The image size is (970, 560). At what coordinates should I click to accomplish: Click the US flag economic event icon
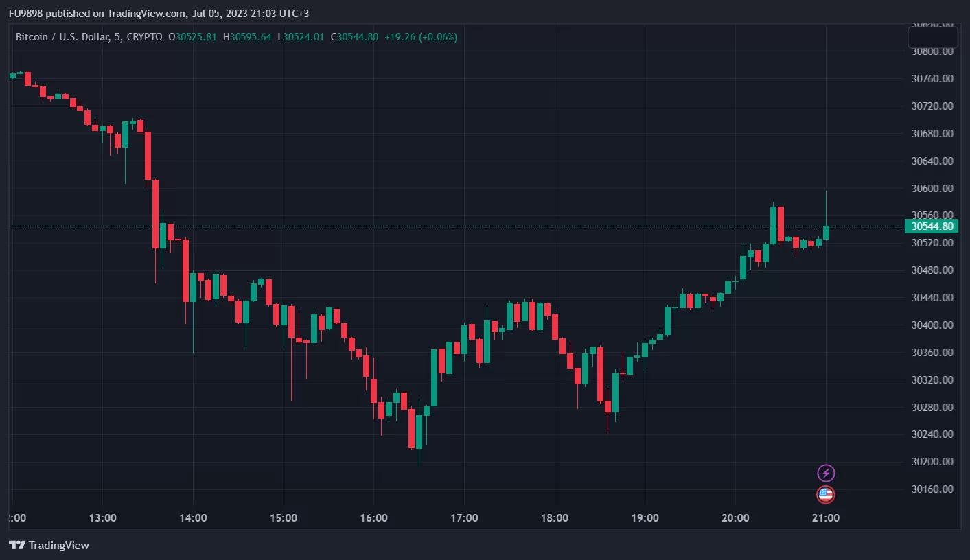(825, 494)
